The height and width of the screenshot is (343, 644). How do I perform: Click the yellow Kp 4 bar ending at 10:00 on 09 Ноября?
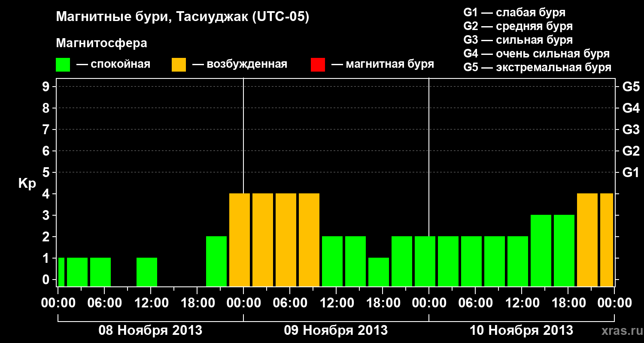tap(309, 240)
